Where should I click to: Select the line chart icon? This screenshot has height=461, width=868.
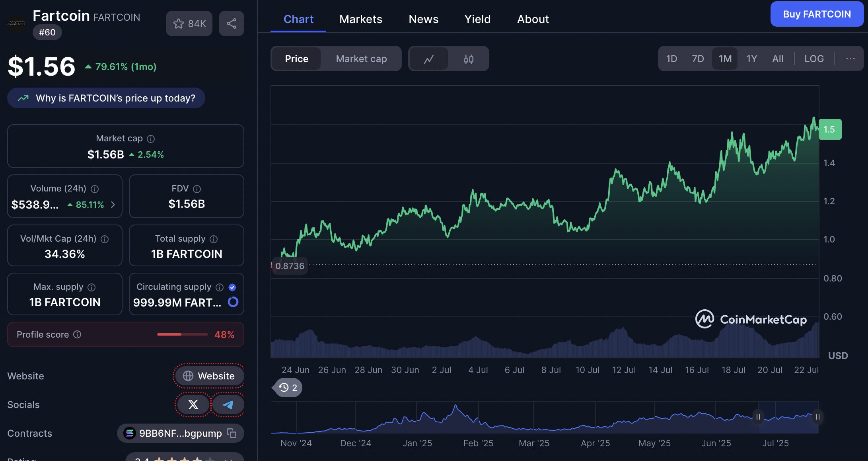pyautogui.click(x=428, y=59)
